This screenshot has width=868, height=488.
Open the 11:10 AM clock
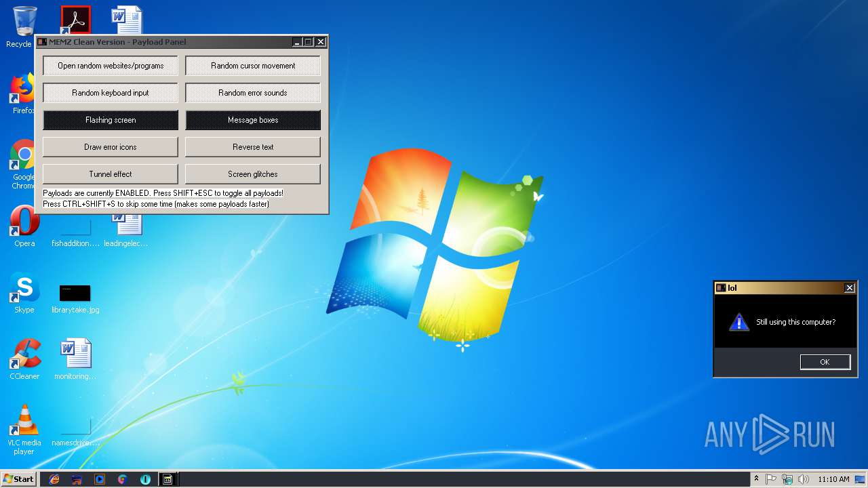pyautogui.click(x=833, y=479)
